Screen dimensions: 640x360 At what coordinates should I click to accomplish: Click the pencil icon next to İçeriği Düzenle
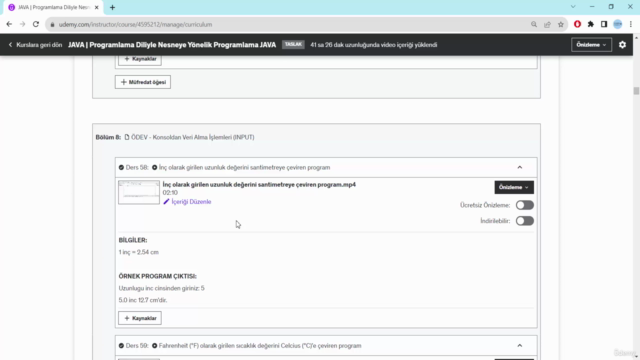click(166, 202)
